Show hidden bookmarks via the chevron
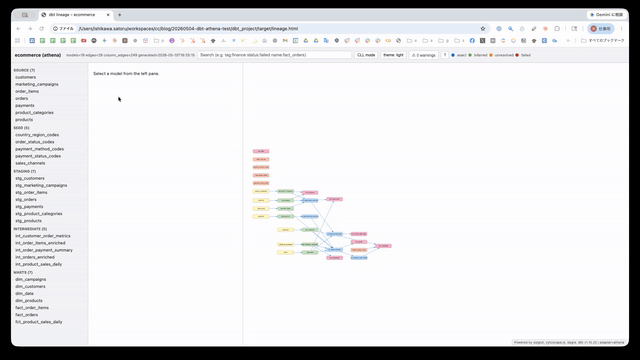The image size is (640, 360). [568, 40]
